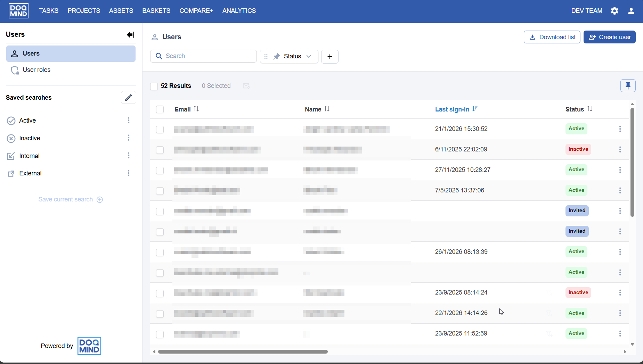Edit saved searches with pencil icon

click(128, 98)
